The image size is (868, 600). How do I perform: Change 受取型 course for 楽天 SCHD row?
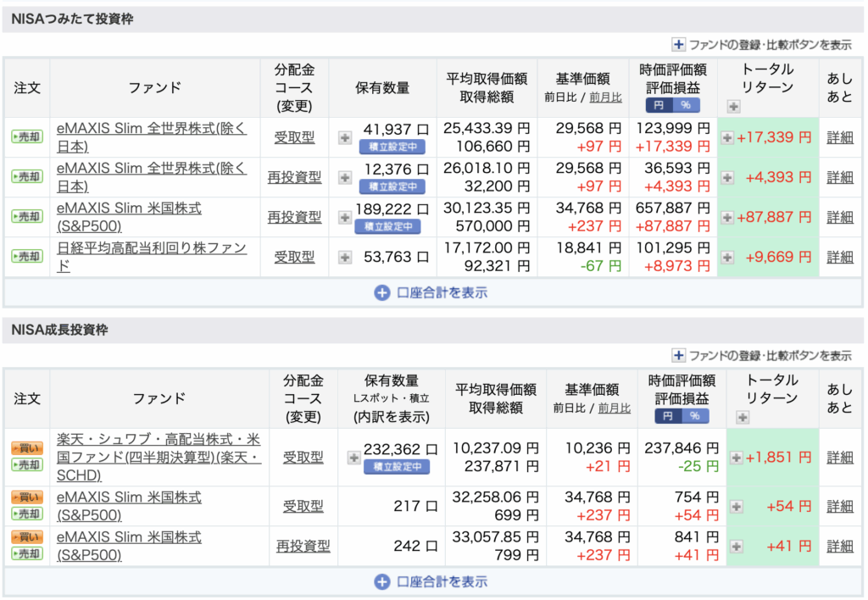303,457
